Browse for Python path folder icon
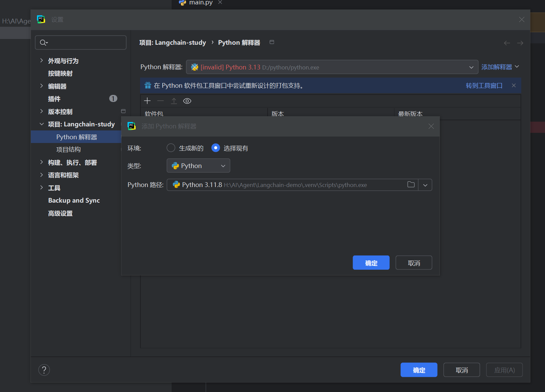This screenshot has height=392, width=545. coord(411,185)
